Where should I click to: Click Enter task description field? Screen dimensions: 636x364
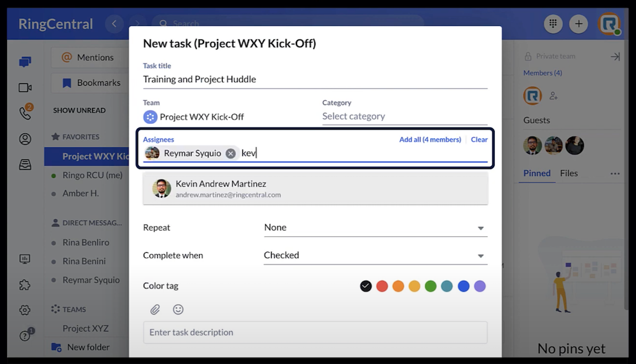click(x=315, y=332)
